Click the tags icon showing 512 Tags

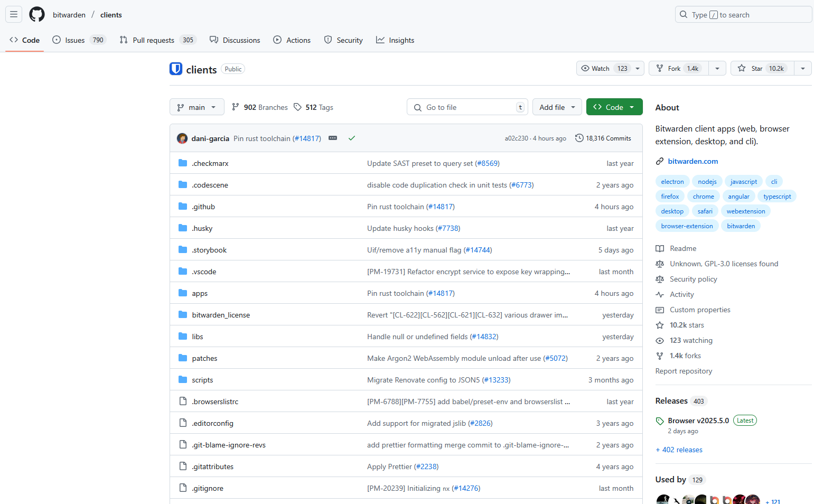(x=297, y=107)
